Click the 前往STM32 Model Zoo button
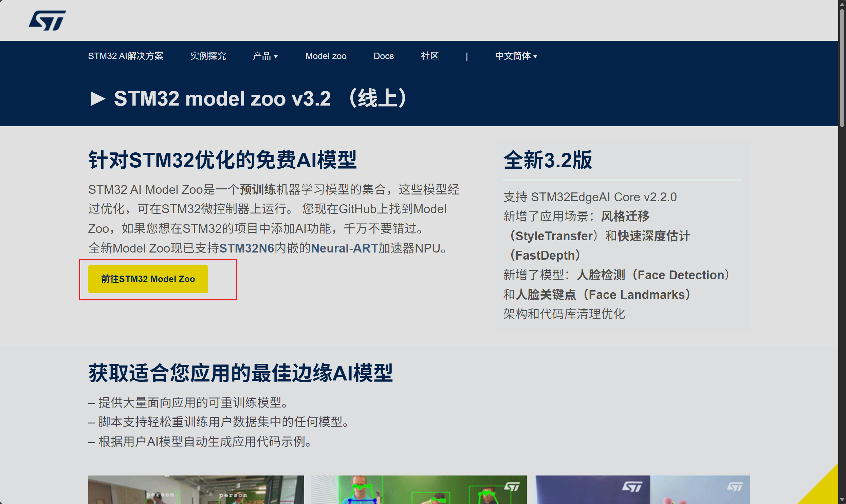The image size is (846, 504). click(148, 279)
